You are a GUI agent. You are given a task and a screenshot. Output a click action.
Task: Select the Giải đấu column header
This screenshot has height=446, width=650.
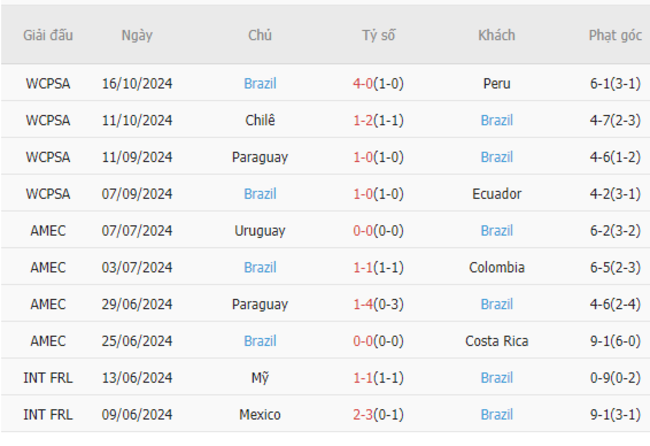tap(48, 35)
